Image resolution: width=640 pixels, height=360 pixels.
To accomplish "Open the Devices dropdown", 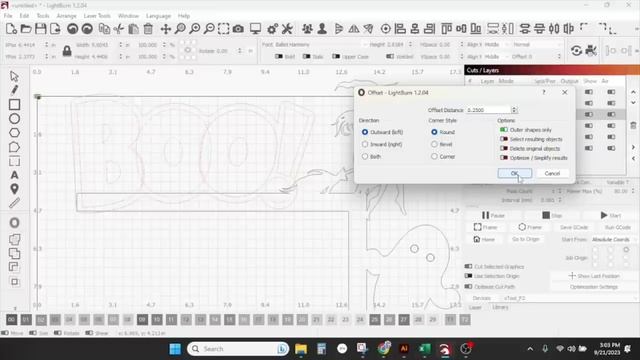I will [569, 298].
